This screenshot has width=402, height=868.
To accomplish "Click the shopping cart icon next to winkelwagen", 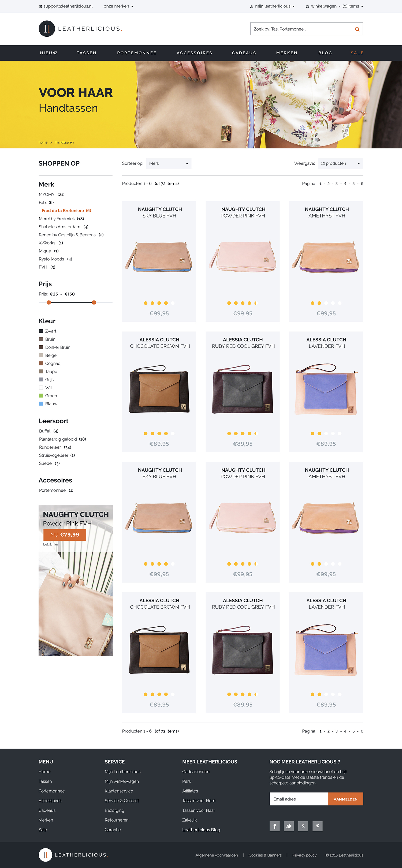I will click(x=307, y=6).
